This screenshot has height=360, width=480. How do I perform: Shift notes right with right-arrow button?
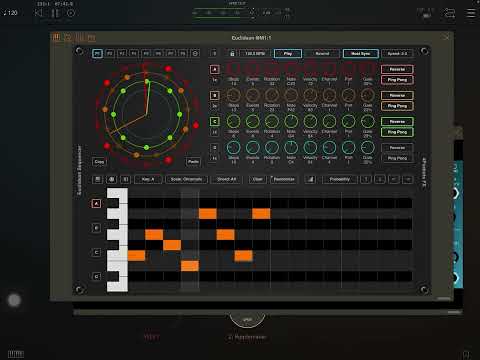[408, 179]
